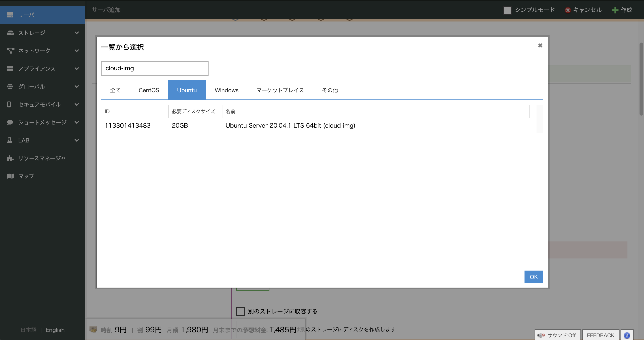Expand the セキュアモバイル submenu
Screen dimensions: 644x340
(77, 105)
